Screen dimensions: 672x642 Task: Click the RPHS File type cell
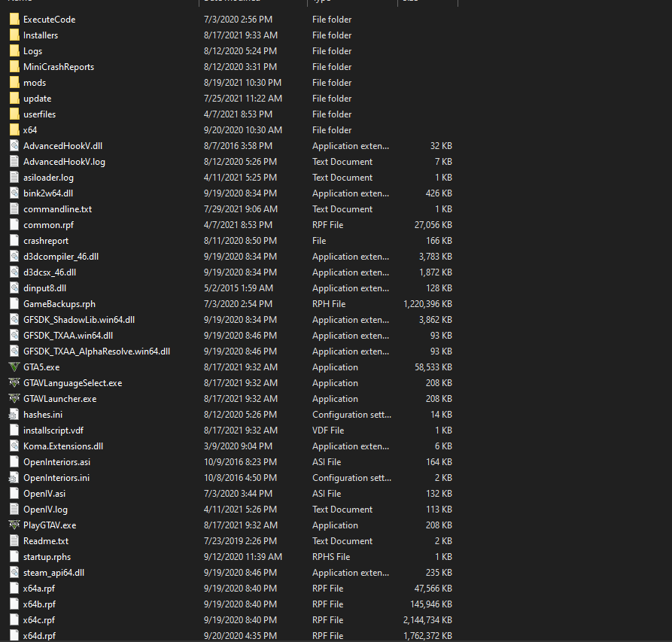click(x=331, y=557)
